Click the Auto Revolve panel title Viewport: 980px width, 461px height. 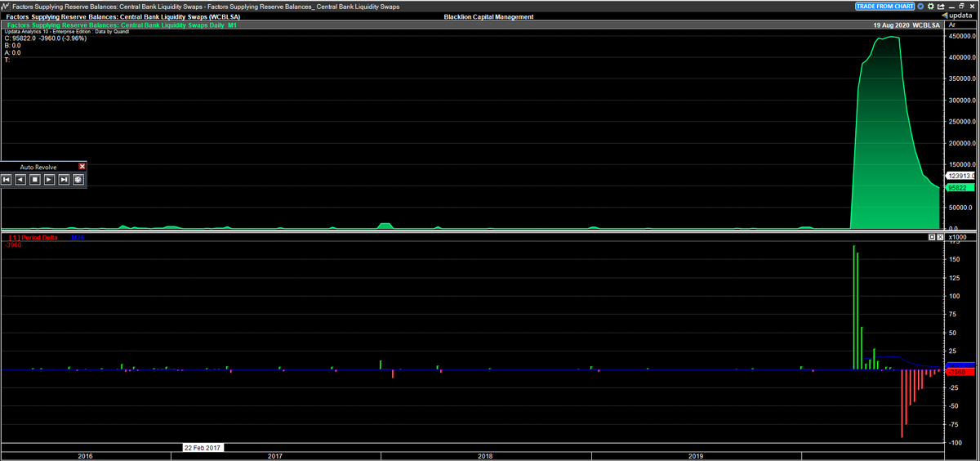[38, 167]
